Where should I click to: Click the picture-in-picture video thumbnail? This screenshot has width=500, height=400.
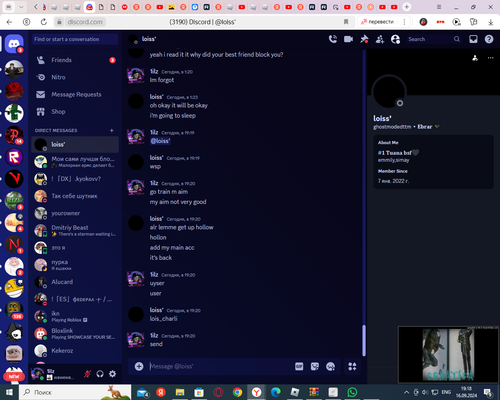[448, 354]
